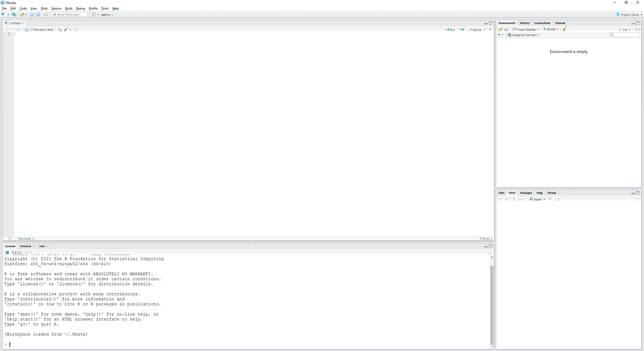644x351 pixels.
Task: Maximize the source pane
Action: [490, 23]
